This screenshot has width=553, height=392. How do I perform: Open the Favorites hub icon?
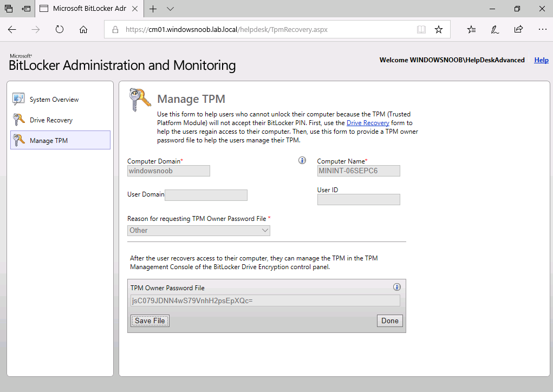click(472, 30)
